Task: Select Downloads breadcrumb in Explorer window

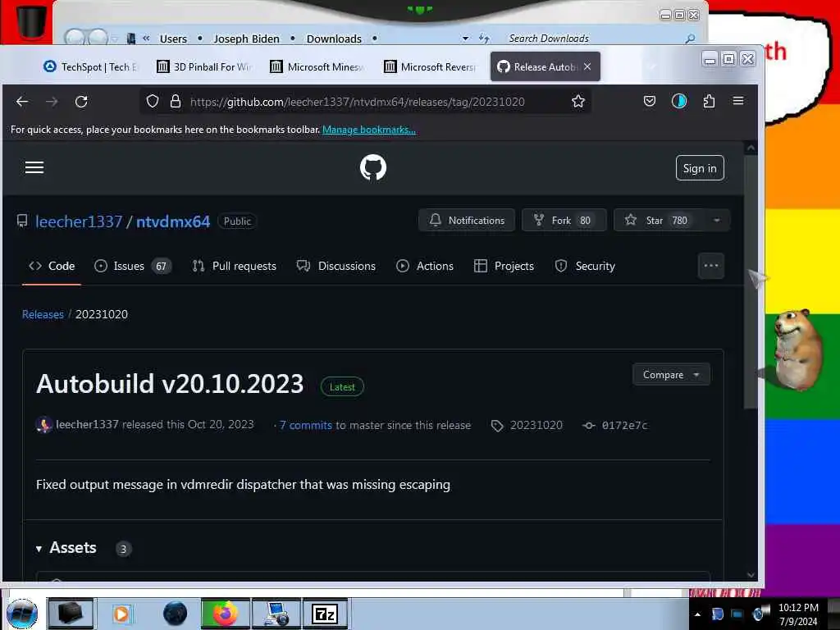Action: (334, 39)
